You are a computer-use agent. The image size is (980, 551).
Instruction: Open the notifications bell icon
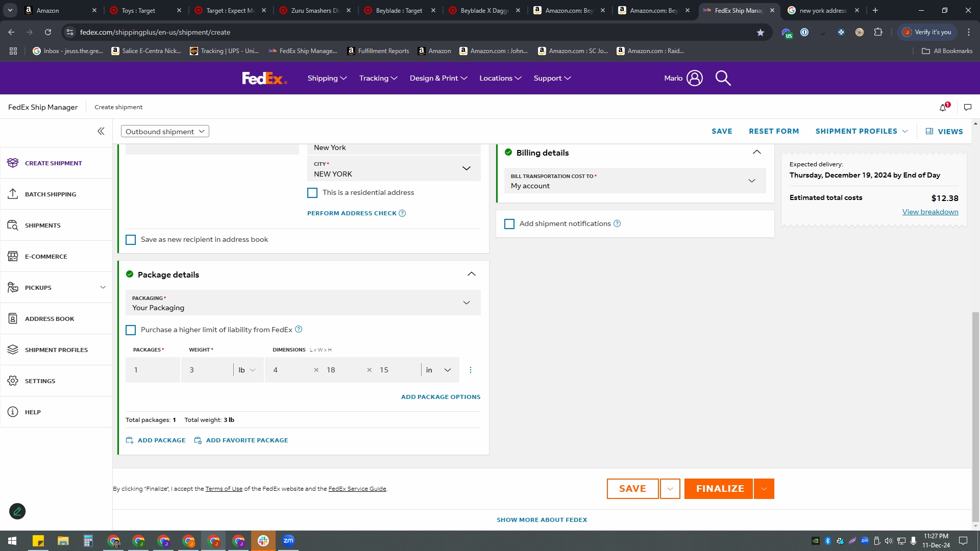(x=944, y=107)
